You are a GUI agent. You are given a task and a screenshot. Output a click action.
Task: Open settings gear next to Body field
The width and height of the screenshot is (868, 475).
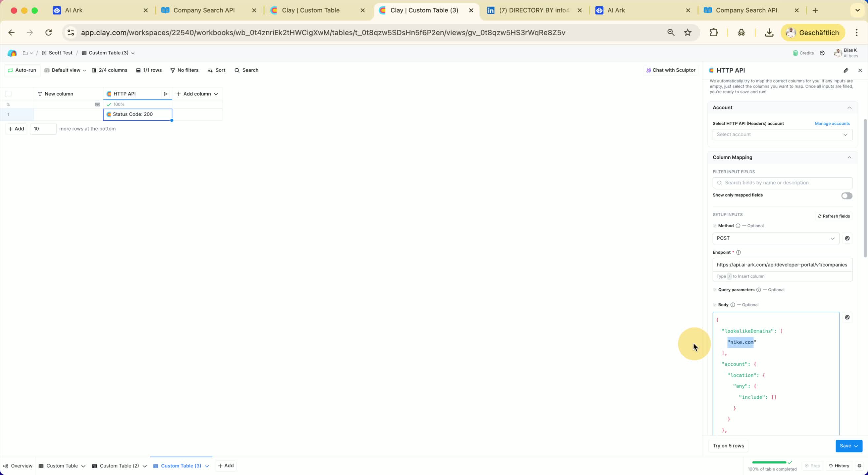(x=847, y=317)
